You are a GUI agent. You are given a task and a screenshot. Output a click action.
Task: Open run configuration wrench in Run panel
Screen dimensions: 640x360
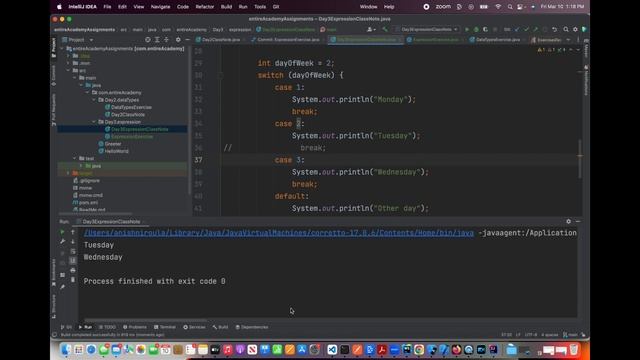pos(62,242)
